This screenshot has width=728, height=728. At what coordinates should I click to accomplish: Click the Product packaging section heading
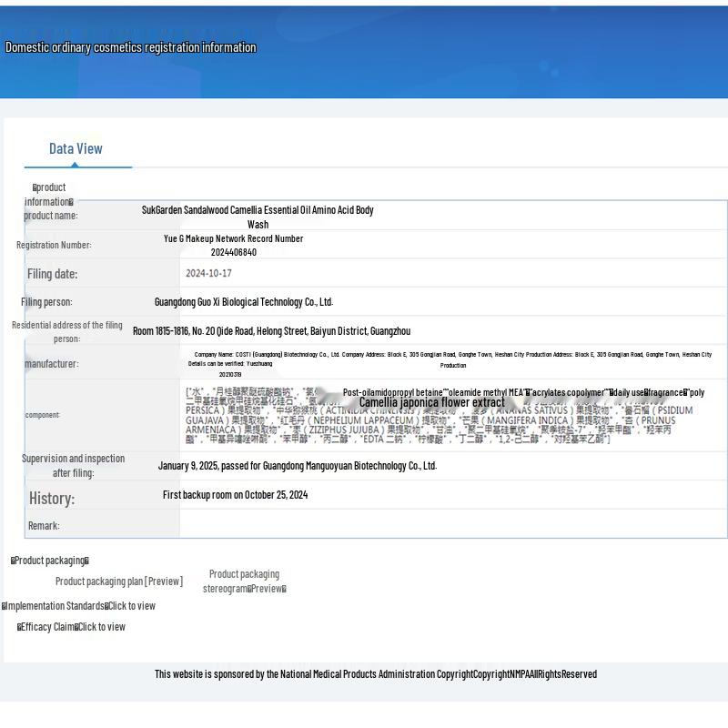point(50,561)
